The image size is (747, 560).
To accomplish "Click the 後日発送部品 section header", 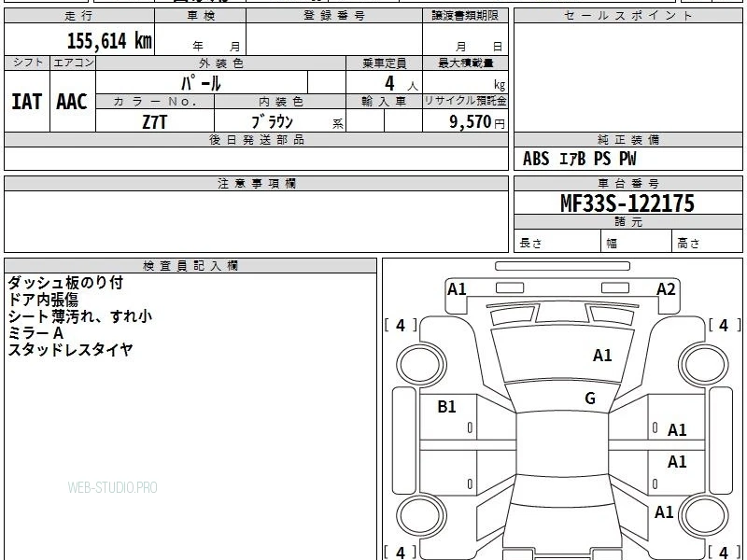I will [256, 140].
